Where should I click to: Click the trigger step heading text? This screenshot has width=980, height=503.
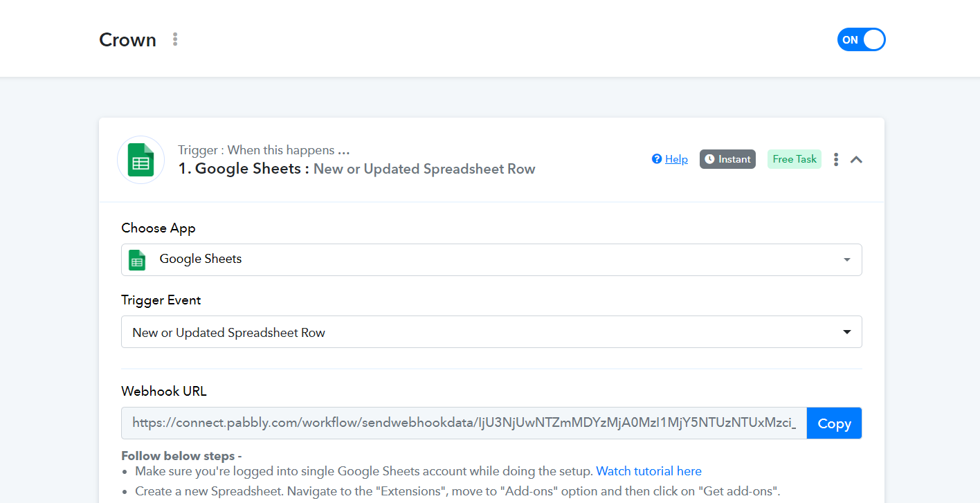[x=356, y=169]
